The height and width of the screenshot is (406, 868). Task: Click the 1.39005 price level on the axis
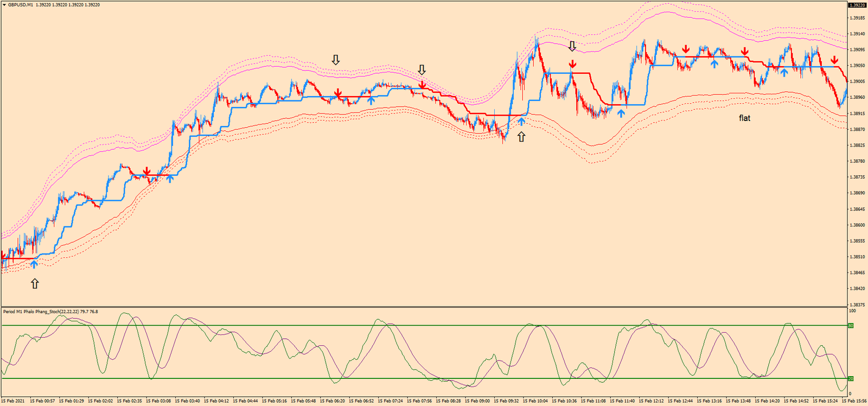[x=857, y=81]
